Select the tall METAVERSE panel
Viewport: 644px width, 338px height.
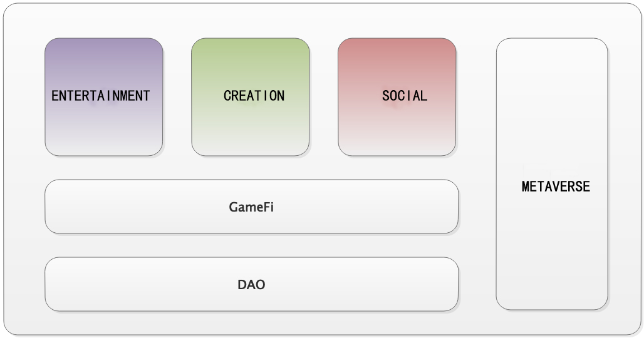pyautogui.click(x=551, y=174)
